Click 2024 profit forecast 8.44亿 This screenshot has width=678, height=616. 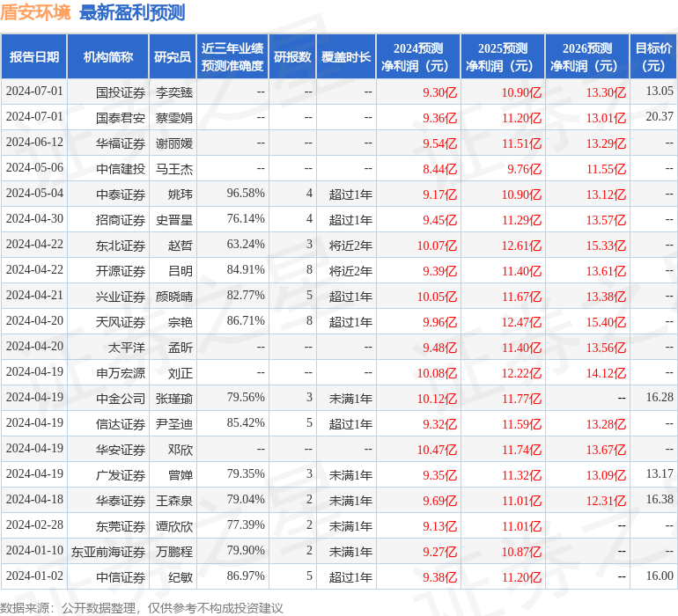439,169
